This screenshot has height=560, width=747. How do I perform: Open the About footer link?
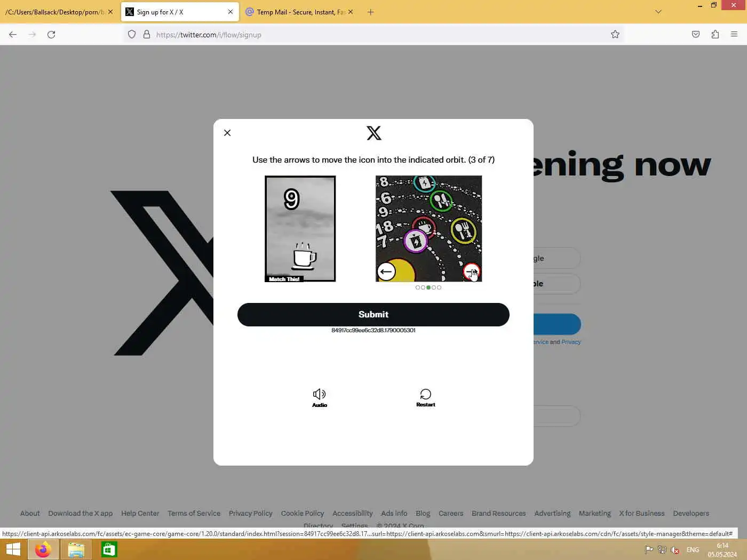click(30, 514)
